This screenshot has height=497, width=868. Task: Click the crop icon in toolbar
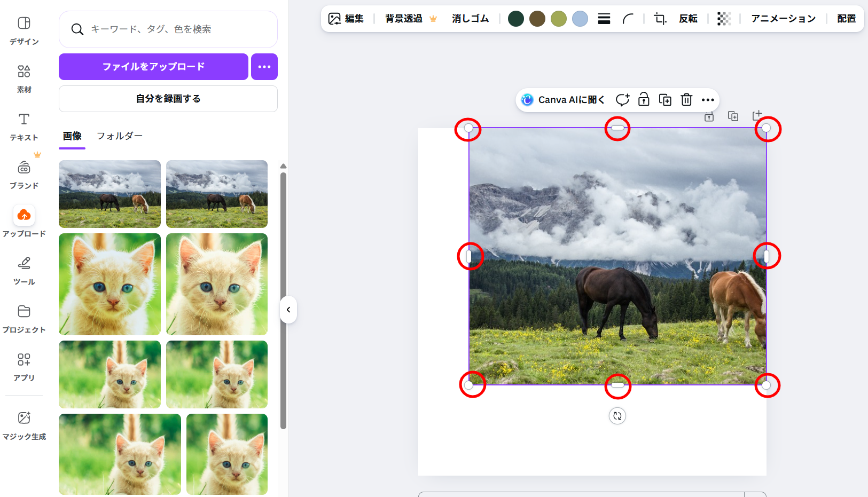coord(660,19)
